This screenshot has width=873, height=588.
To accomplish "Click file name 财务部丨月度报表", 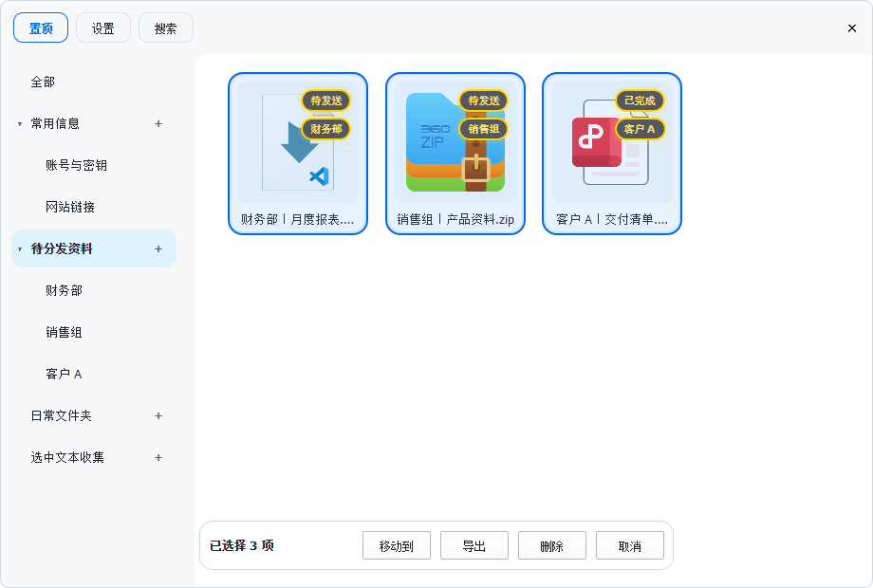I will pyautogui.click(x=297, y=219).
